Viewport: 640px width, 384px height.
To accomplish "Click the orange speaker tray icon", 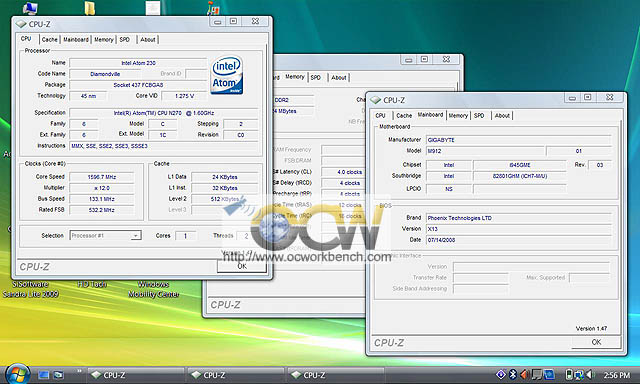I will [524, 374].
